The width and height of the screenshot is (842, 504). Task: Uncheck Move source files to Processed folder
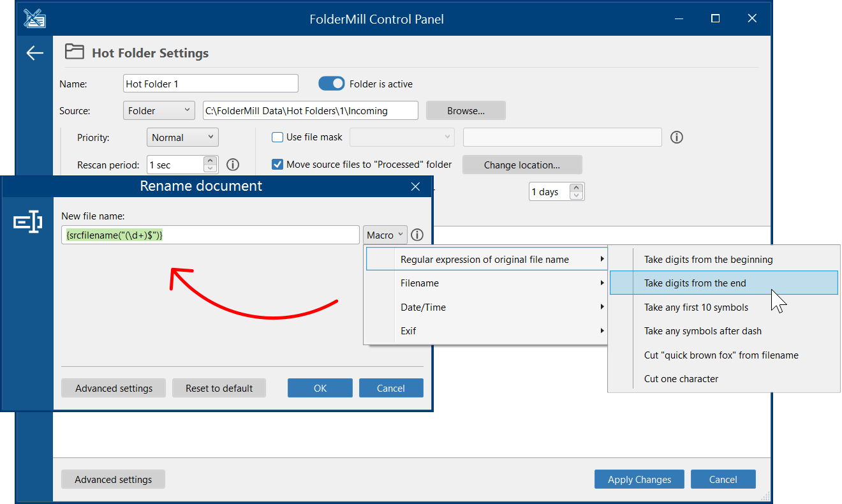click(x=277, y=164)
